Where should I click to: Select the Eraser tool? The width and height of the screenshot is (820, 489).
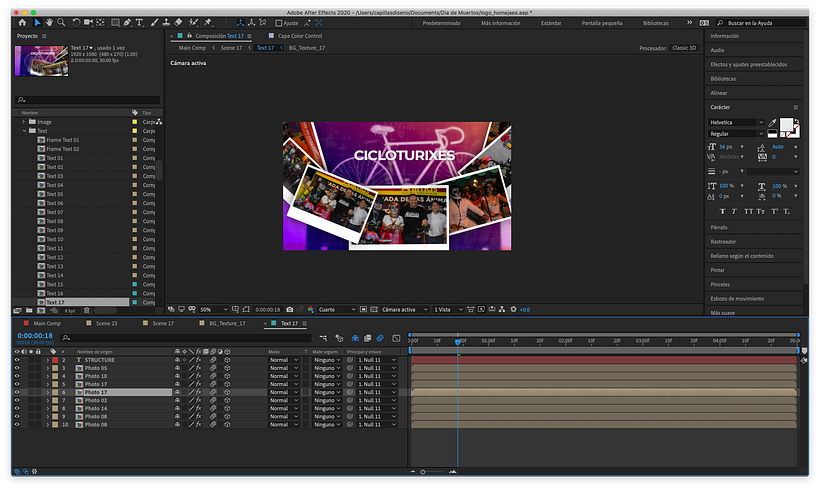point(178,22)
